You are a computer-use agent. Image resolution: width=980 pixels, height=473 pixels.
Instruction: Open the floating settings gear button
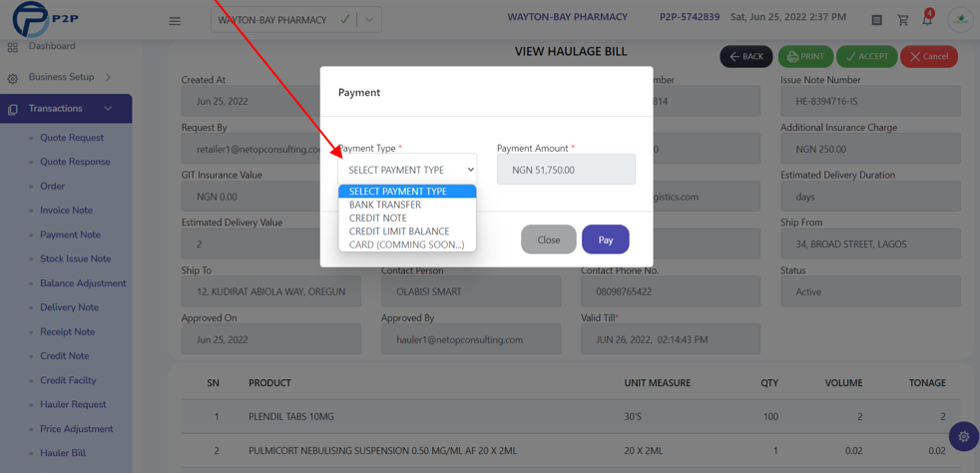tap(964, 436)
